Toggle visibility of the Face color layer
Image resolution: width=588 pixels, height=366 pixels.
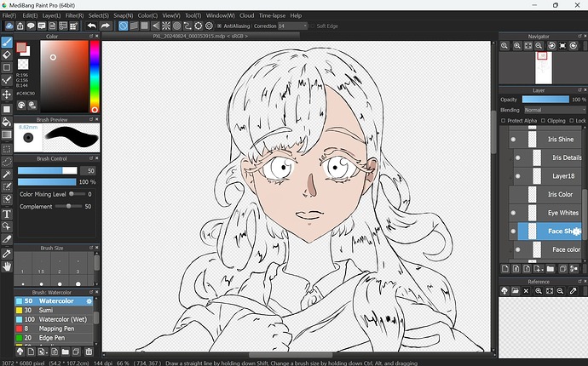pos(518,249)
